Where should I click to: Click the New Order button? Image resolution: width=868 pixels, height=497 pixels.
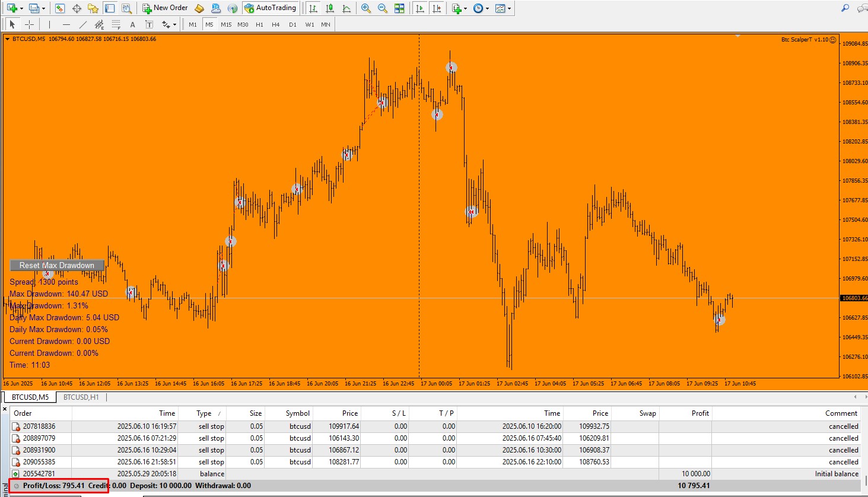click(165, 8)
